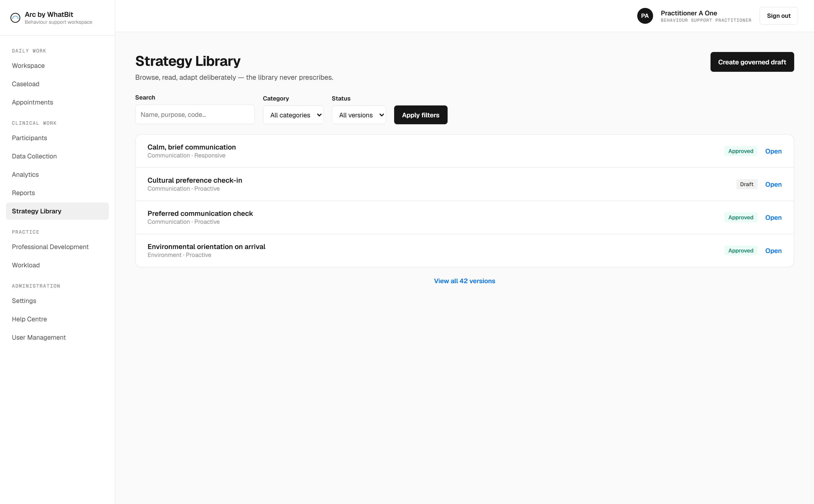814x504 pixels.
Task: Click the PA user avatar
Action: pyautogui.click(x=645, y=16)
